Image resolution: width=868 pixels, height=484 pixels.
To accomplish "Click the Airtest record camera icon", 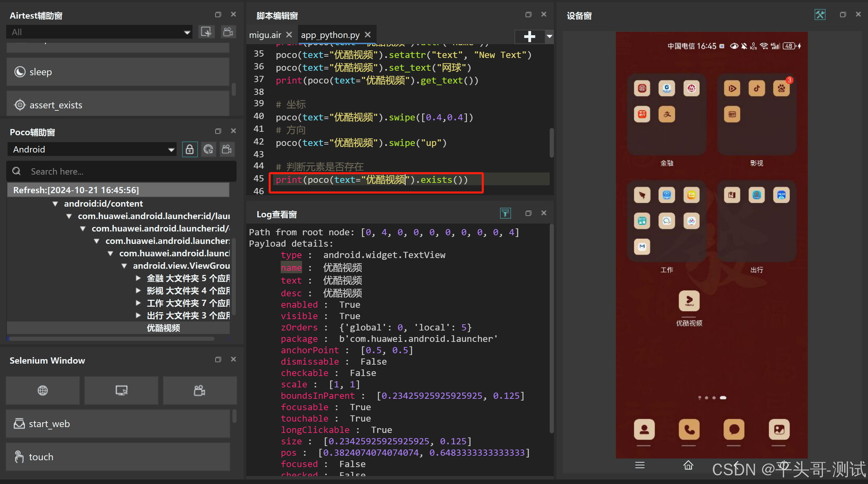I will (228, 32).
